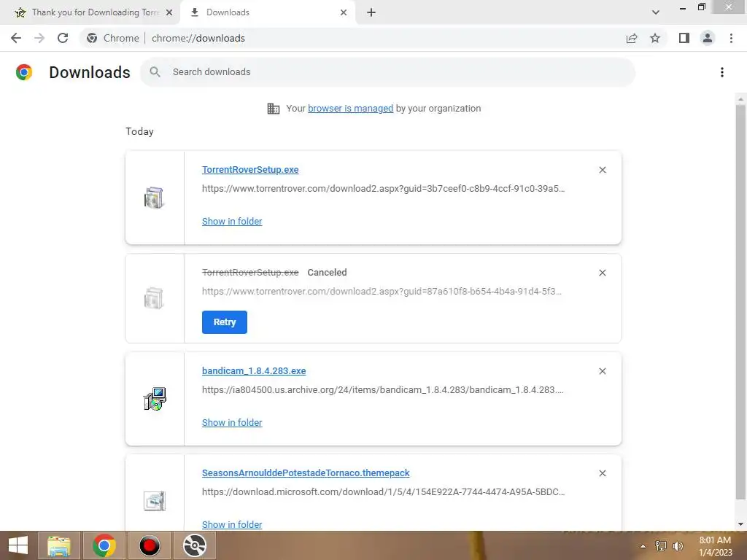Click the archive.org URL of bandicam download
Image resolution: width=747 pixels, height=560 pixels.
382,390
